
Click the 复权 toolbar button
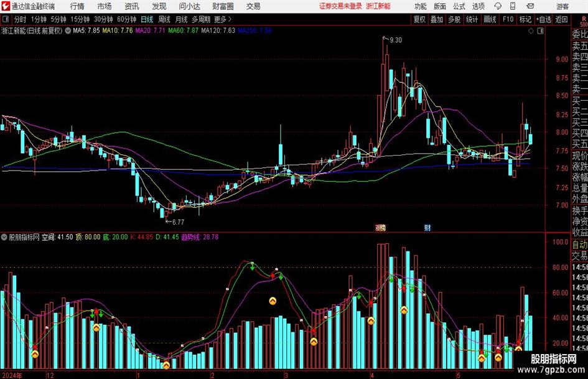[419, 19]
